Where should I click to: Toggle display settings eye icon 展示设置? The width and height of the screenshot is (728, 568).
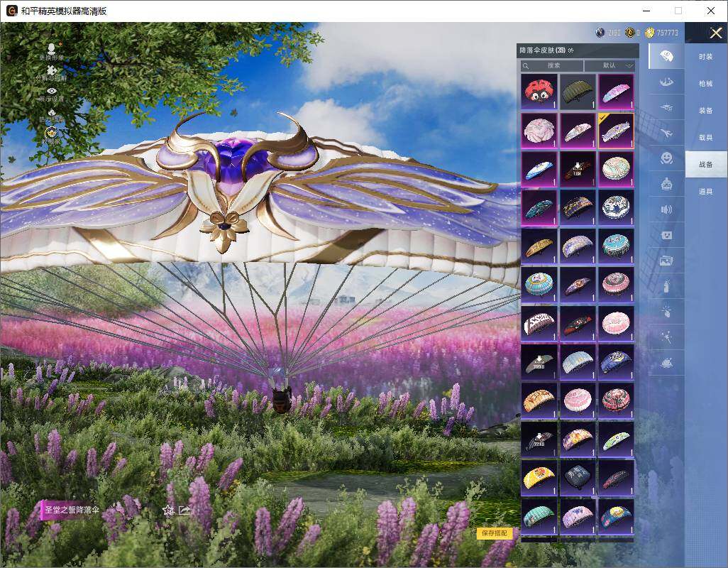pos(52,91)
